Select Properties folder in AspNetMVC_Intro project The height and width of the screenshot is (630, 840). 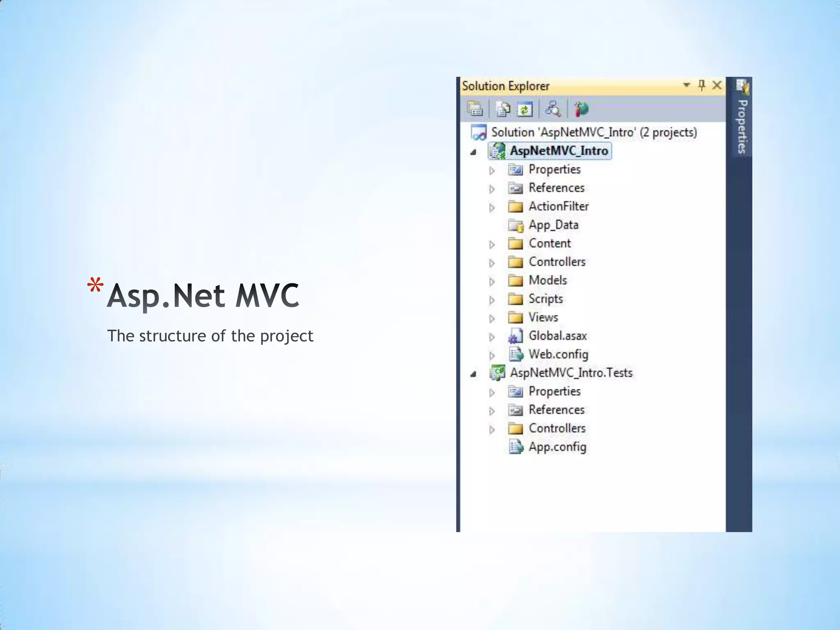click(555, 169)
